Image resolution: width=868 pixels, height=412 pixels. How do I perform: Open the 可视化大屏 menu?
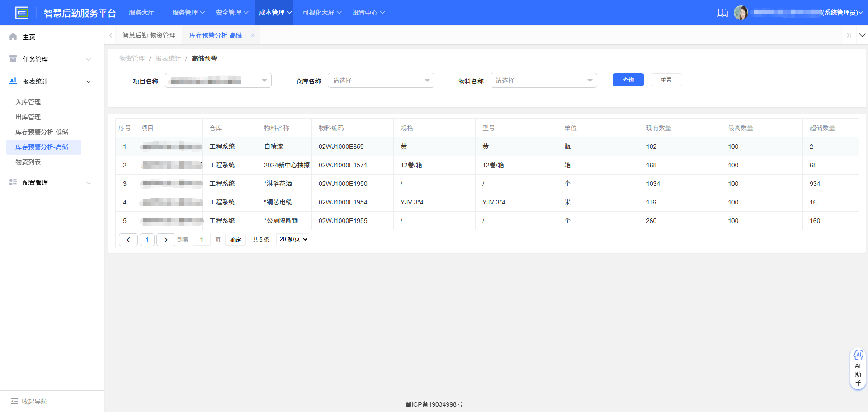pyautogui.click(x=321, y=13)
